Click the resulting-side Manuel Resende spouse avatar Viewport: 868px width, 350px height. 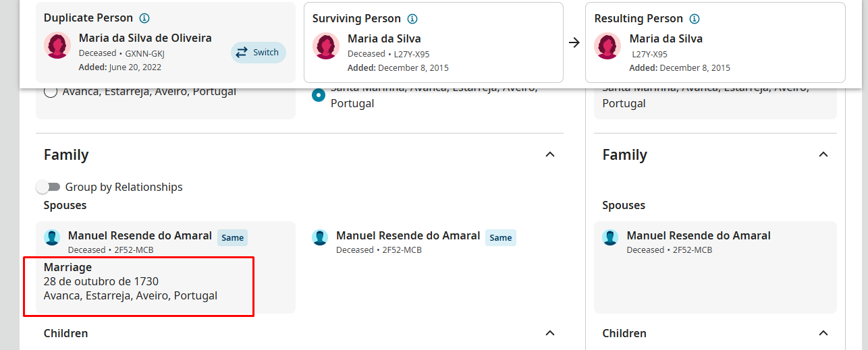611,237
